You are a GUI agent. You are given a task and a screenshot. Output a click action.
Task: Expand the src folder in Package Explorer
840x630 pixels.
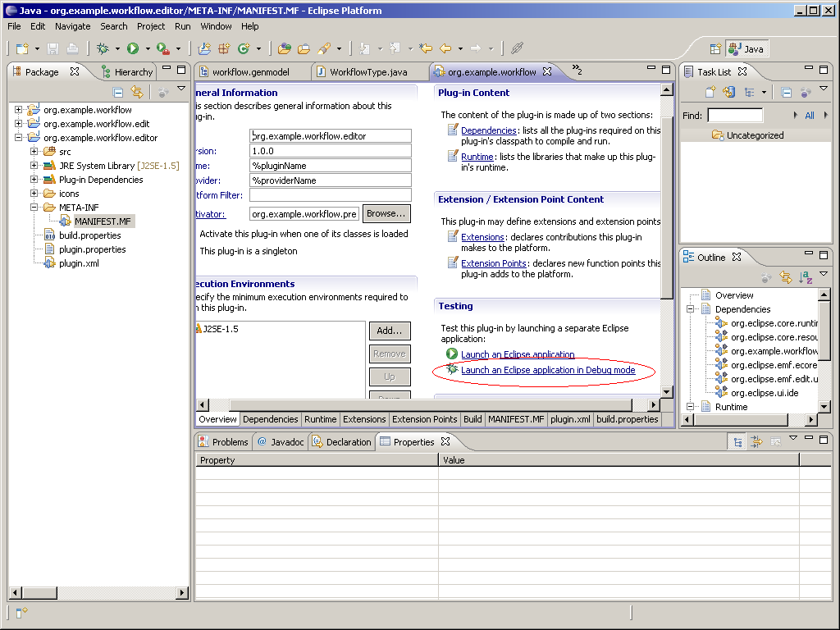click(34, 152)
